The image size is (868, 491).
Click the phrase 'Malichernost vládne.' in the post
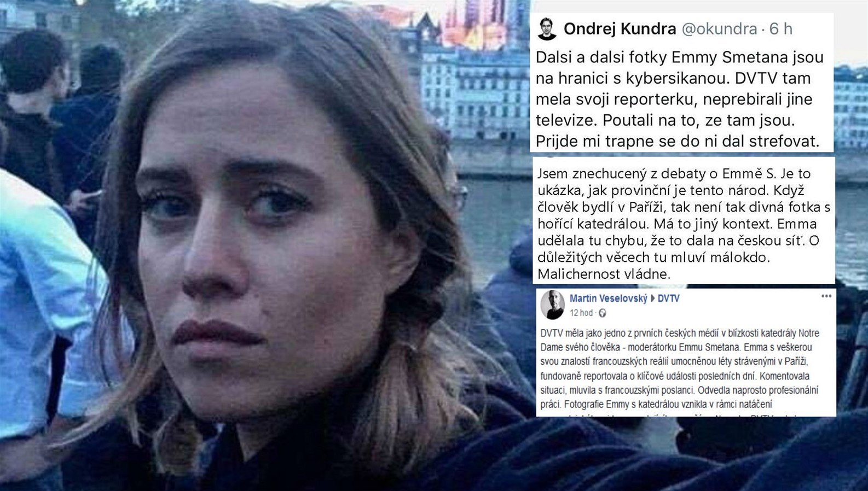click(604, 274)
